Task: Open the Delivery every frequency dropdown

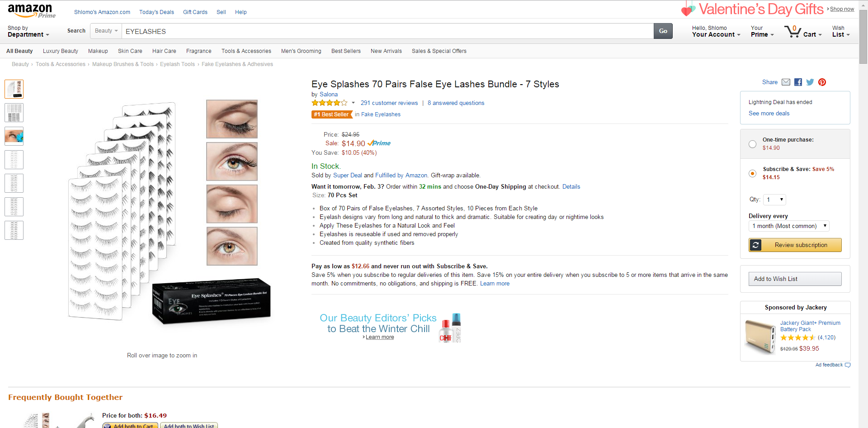Action: pos(789,226)
